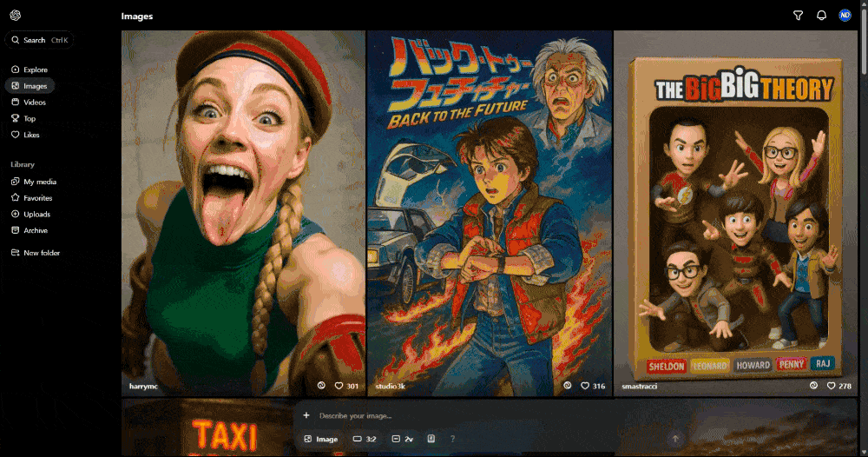Click the New folder plus icon

[x=16, y=253]
